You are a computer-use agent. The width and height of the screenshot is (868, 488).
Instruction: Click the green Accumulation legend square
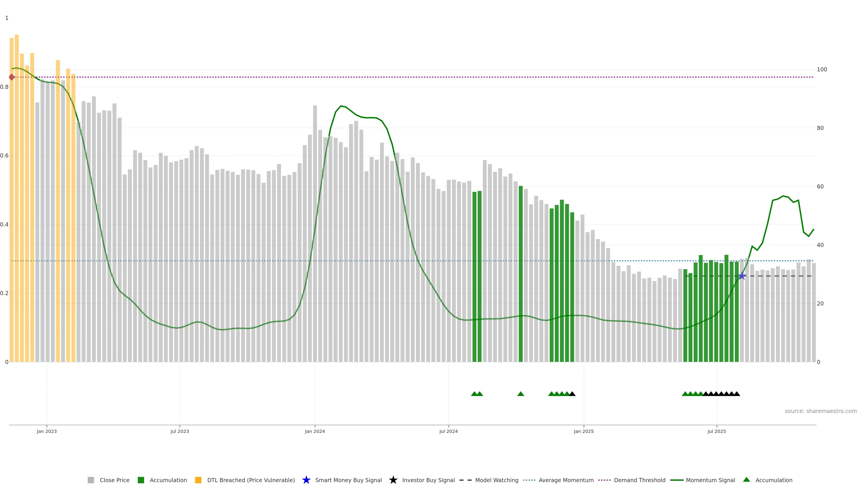tap(141, 480)
